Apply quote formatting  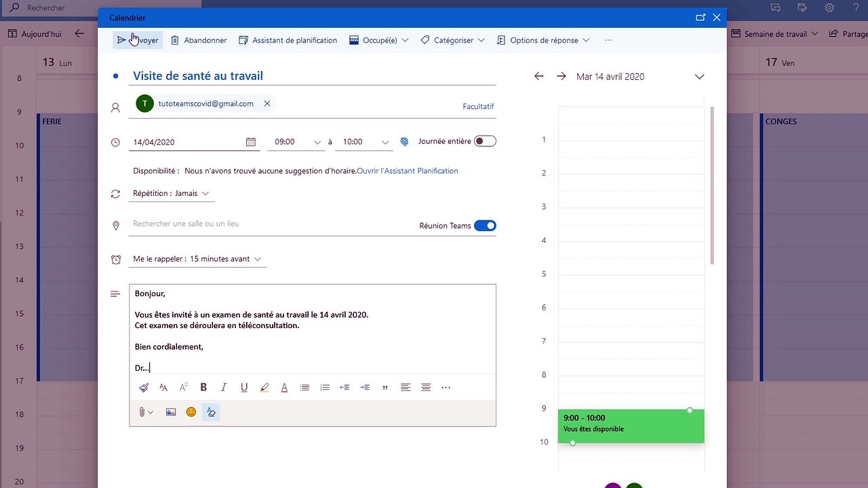coord(385,388)
